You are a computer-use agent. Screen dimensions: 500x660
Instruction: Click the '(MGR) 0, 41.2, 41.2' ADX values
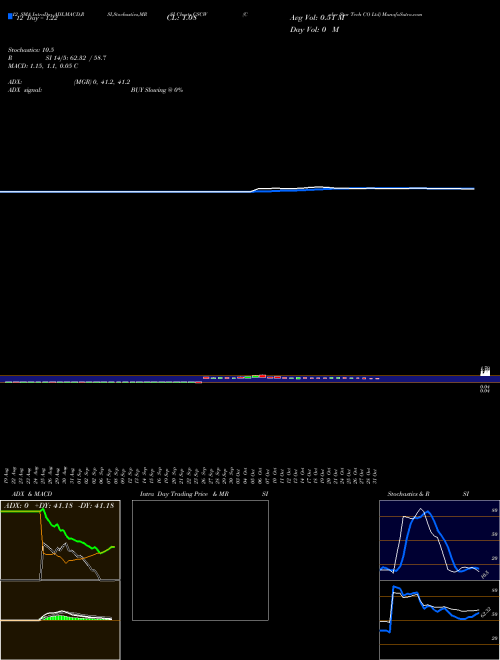tap(102, 82)
